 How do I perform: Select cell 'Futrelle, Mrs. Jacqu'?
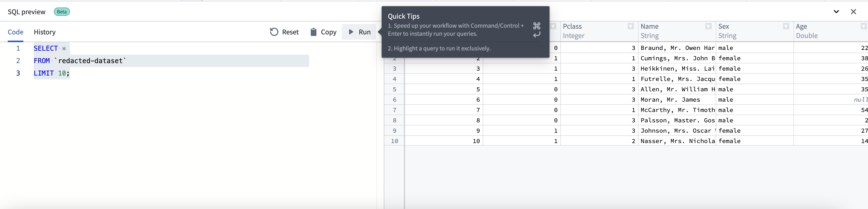coord(677,79)
